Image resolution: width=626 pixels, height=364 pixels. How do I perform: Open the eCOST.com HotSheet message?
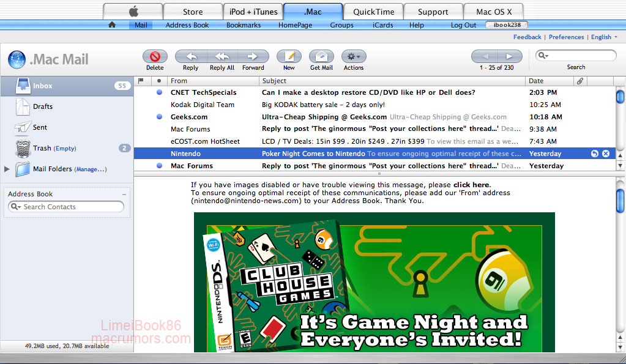tap(374, 141)
